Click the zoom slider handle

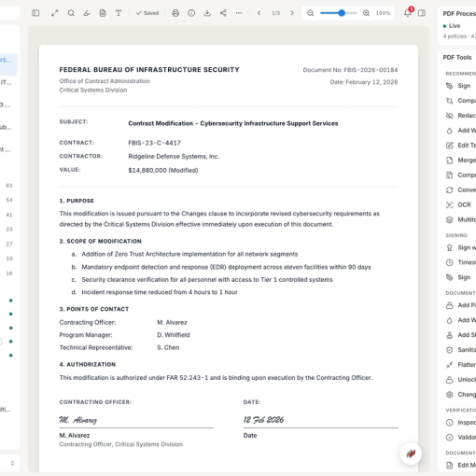pyautogui.click(x=342, y=13)
